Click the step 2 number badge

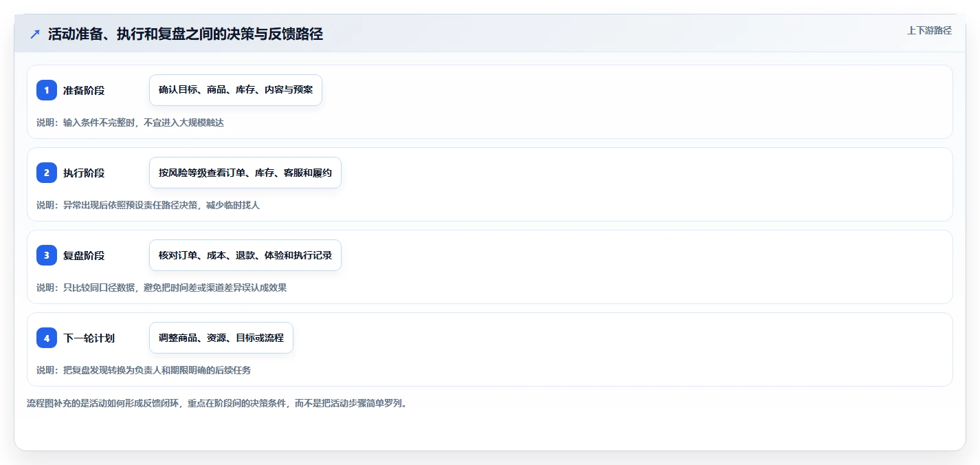(47, 173)
